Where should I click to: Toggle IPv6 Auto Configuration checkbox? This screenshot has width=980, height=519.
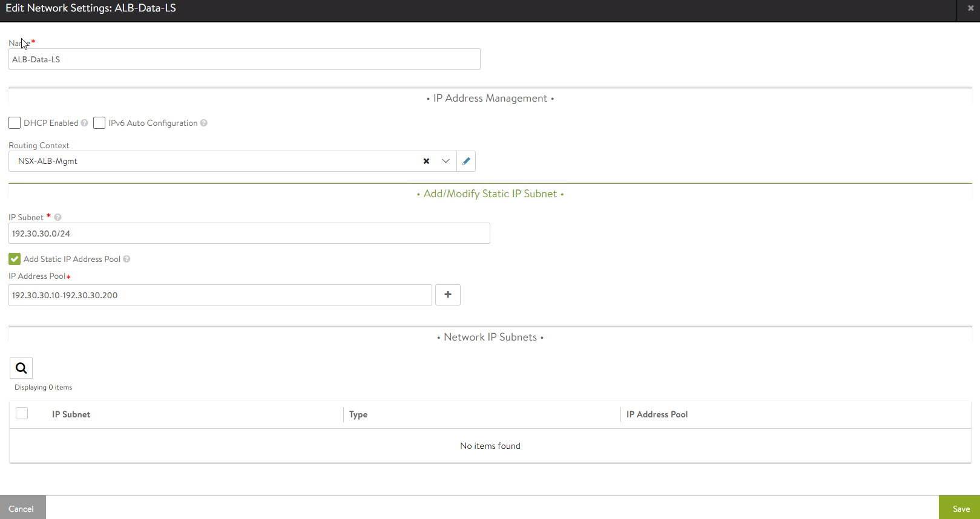99,123
